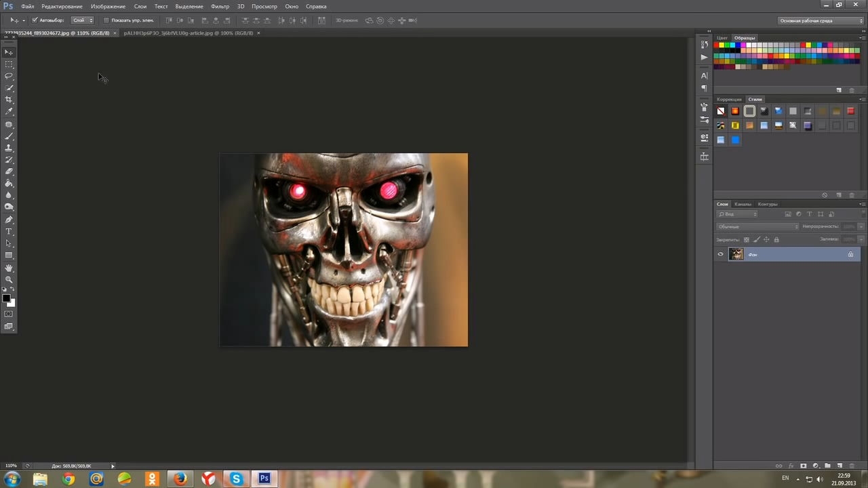Open Google Chrome from the taskbar
Image resolution: width=868 pixels, height=488 pixels.
(68, 479)
